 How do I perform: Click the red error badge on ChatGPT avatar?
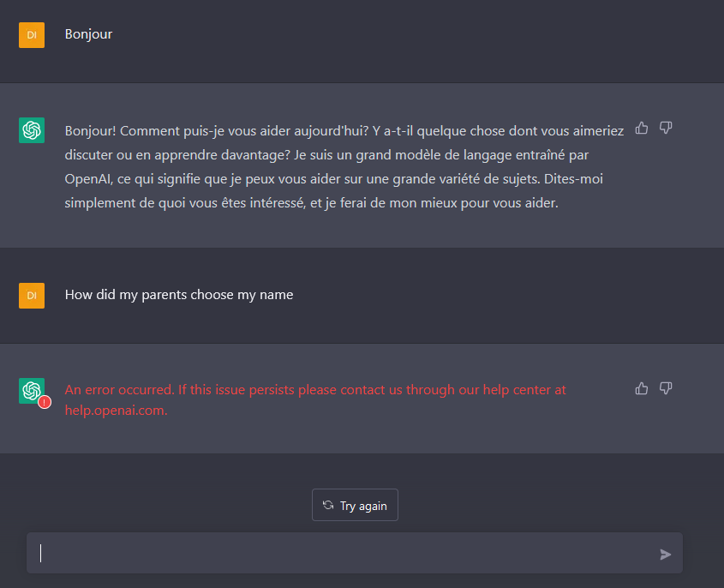point(45,402)
